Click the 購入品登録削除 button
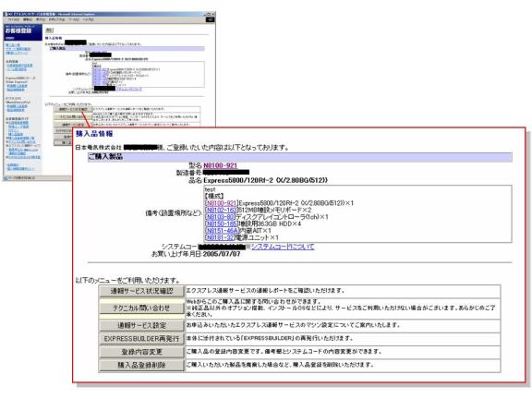Viewport: 532px width, 399px height. coord(141,365)
